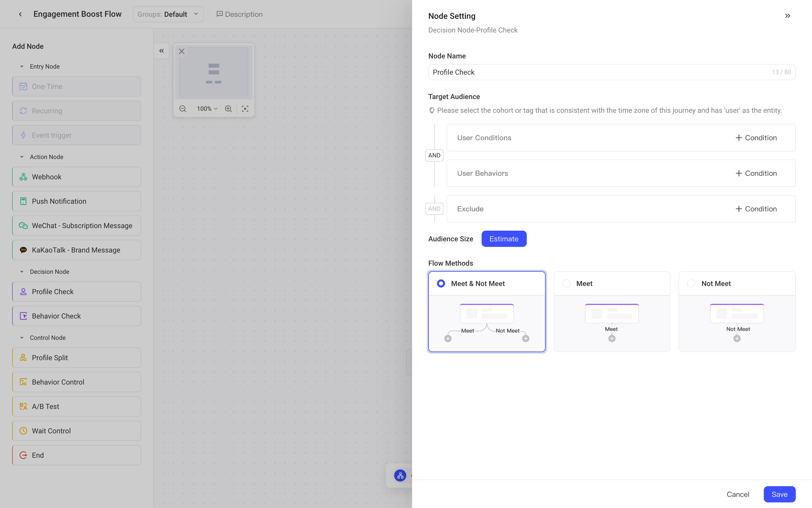This screenshot has height=508, width=812.
Task: Click the Wait Control clock icon
Action: click(23, 431)
